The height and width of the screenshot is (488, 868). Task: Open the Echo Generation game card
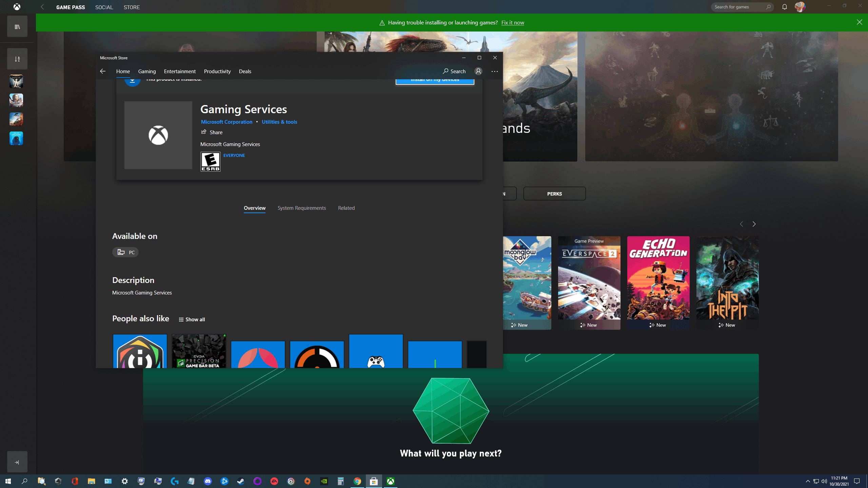tap(658, 283)
